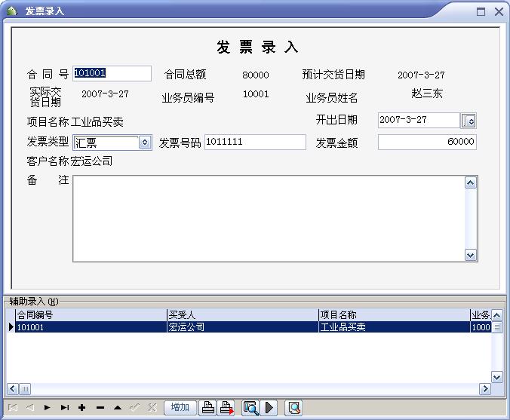Click grid vertical scrollbar down arrow

tap(496, 378)
